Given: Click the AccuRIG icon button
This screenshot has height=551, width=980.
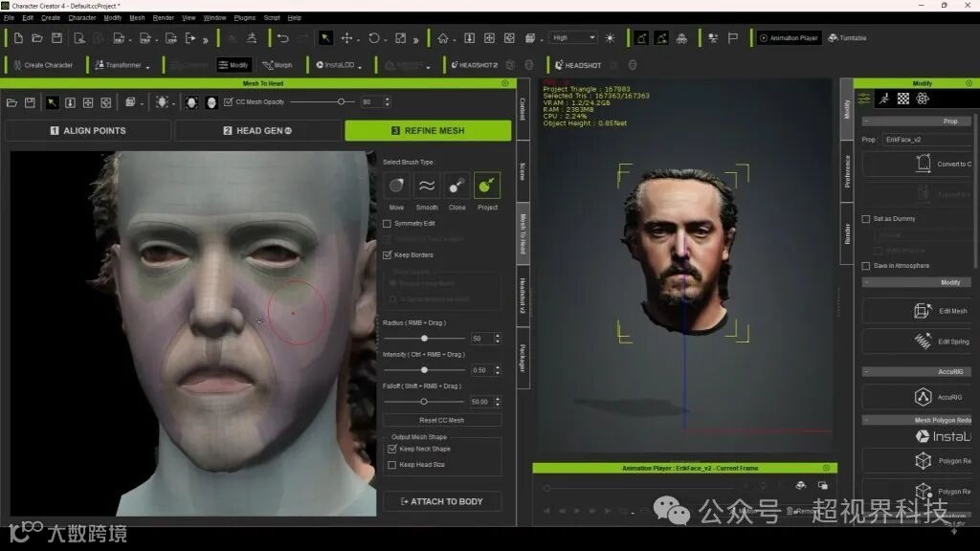Looking at the screenshot, I should click(924, 397).
